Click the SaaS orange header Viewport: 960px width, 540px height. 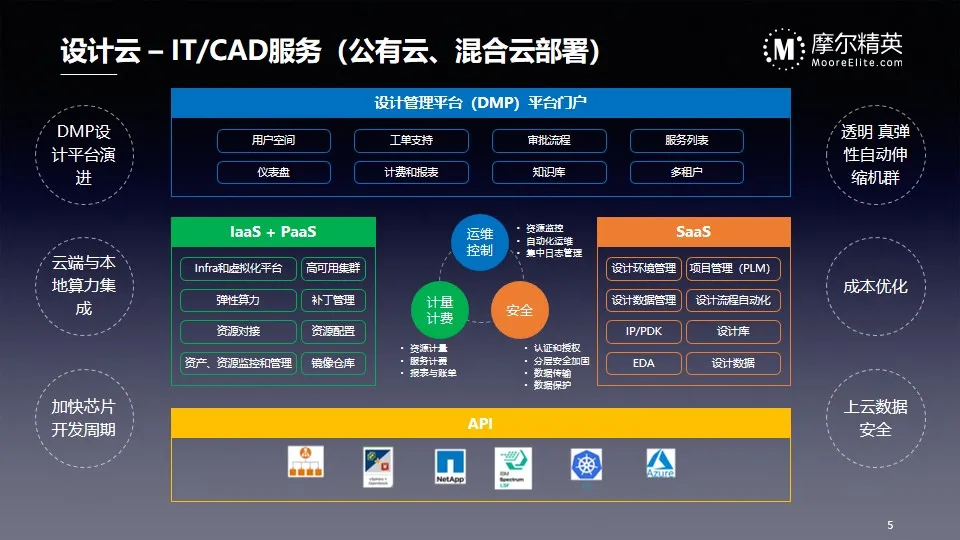click(x=694, y=232)
